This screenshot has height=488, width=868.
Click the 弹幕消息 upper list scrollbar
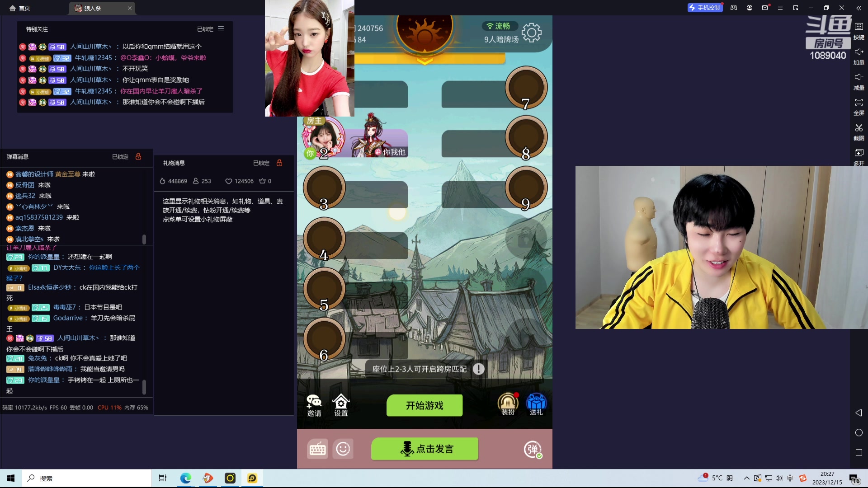pyautogui.click(x=144, y=239)
